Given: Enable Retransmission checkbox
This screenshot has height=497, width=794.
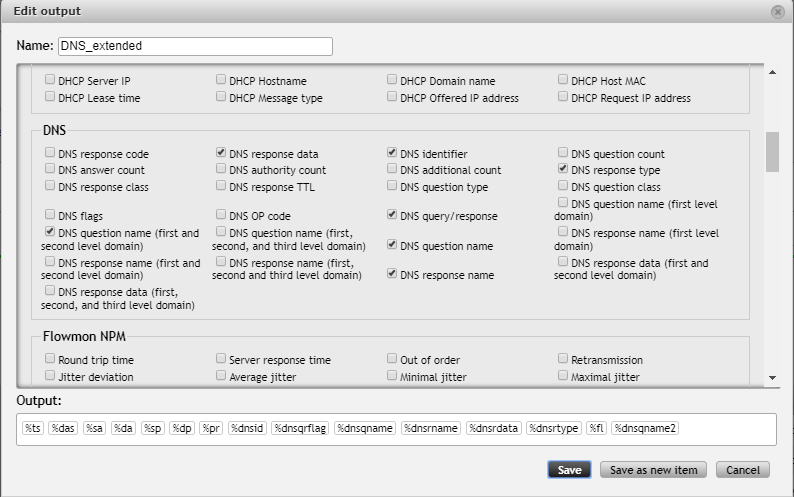Looking at the screenshot, I should 564,359.
